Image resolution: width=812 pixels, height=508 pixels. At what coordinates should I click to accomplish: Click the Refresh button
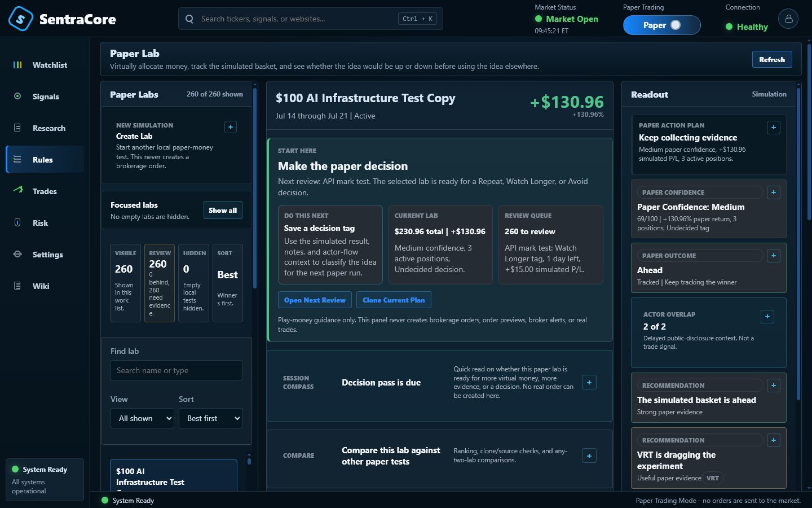[772, 59]
